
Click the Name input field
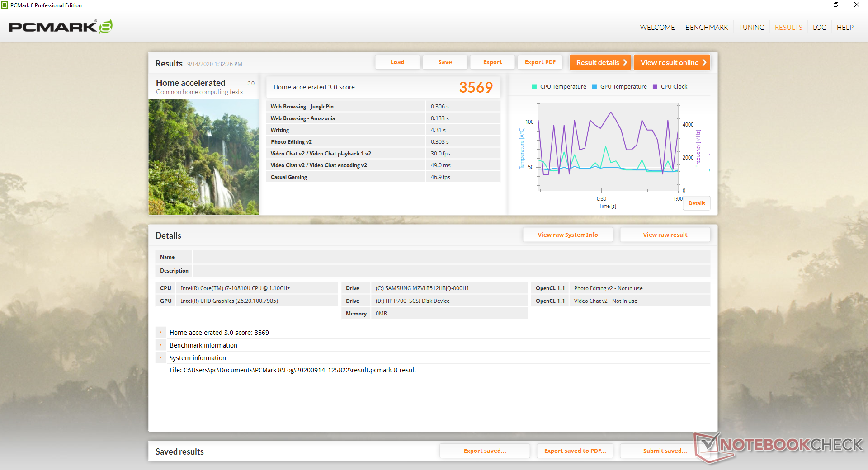pyautogui.click(x=451, y=257)
